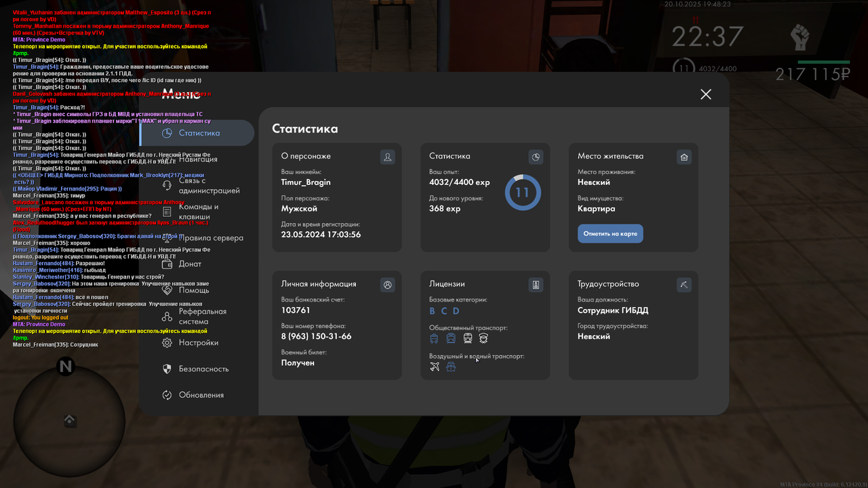Click experience value 4032/4400 exp in card
The height and width of the screenshot is (488, 868).
point(460,182)
